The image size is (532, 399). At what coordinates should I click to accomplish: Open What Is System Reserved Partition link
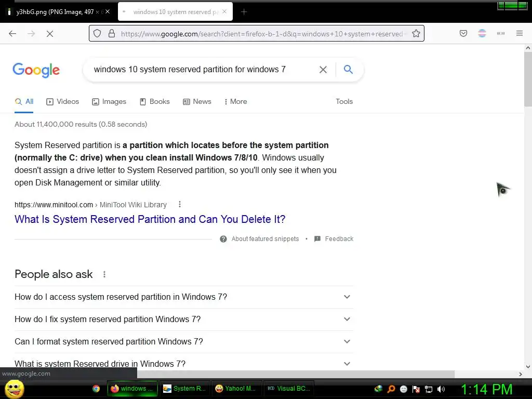(150, 219)
